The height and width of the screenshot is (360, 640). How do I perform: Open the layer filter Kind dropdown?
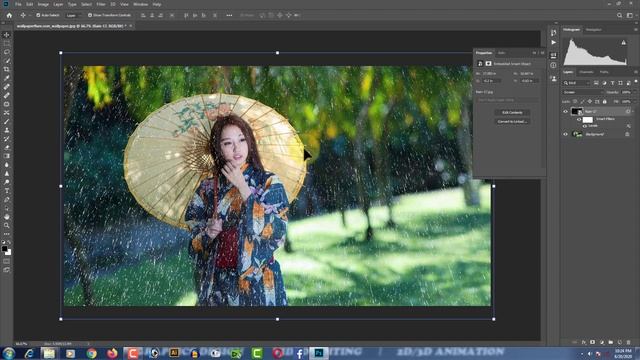tap(577, 83)
